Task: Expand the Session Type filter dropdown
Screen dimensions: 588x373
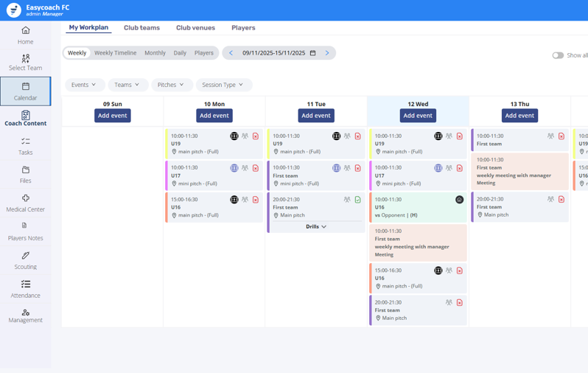Action: [x=223, y=85]
